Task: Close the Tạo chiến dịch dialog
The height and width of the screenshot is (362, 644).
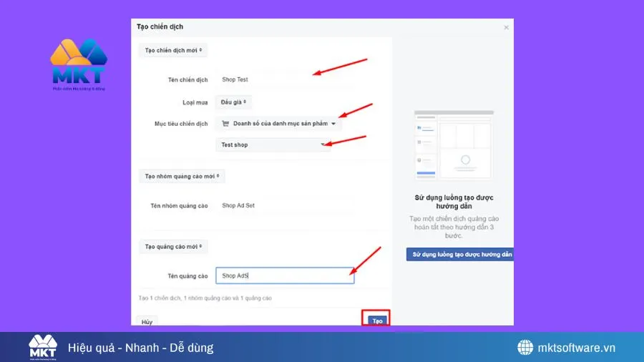Action: click(x=506, y=27)
